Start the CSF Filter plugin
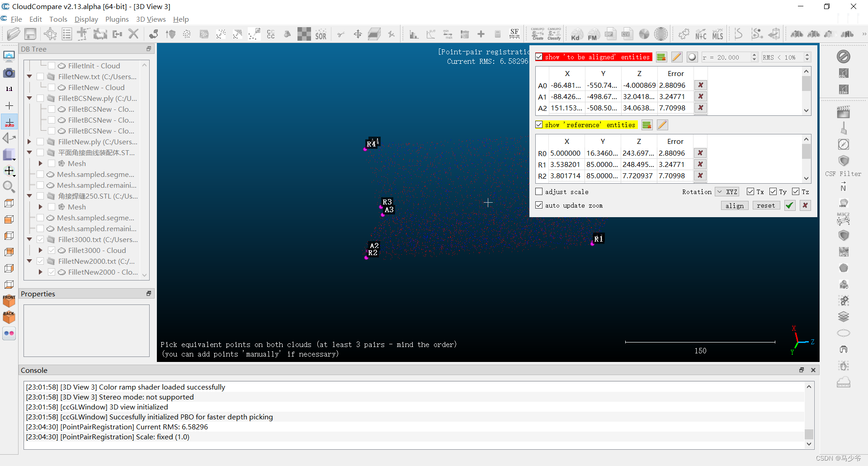Viewport: 868px width, 466px height. tap(844, 161)
